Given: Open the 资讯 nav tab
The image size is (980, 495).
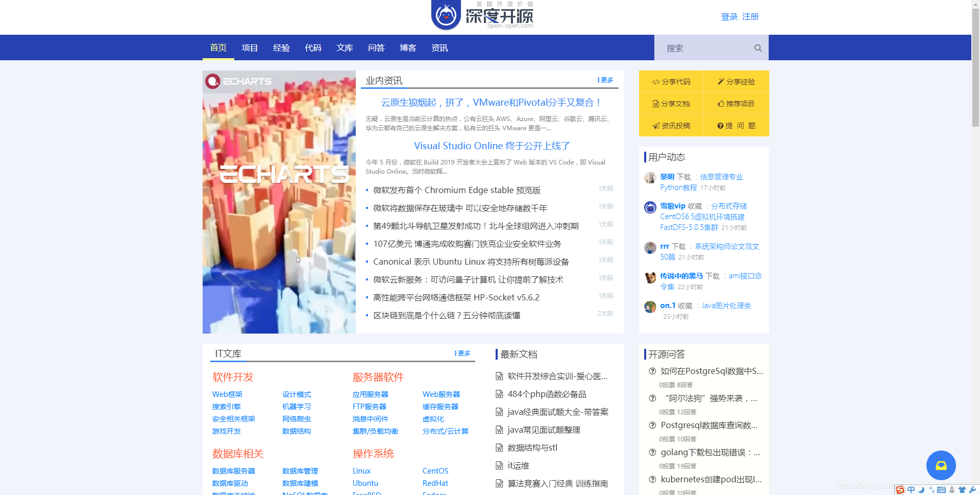Looking at the screenshot, I should click(440, 48).
